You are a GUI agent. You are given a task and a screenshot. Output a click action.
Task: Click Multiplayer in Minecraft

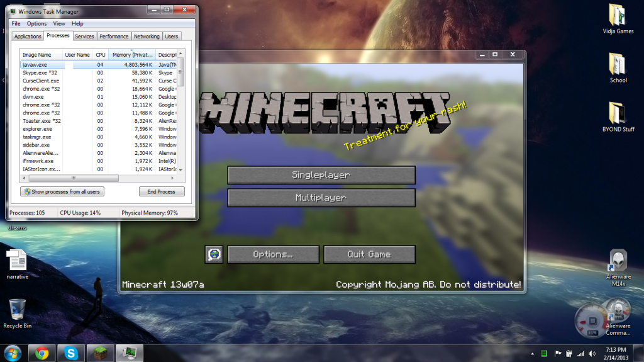(321, 198)
